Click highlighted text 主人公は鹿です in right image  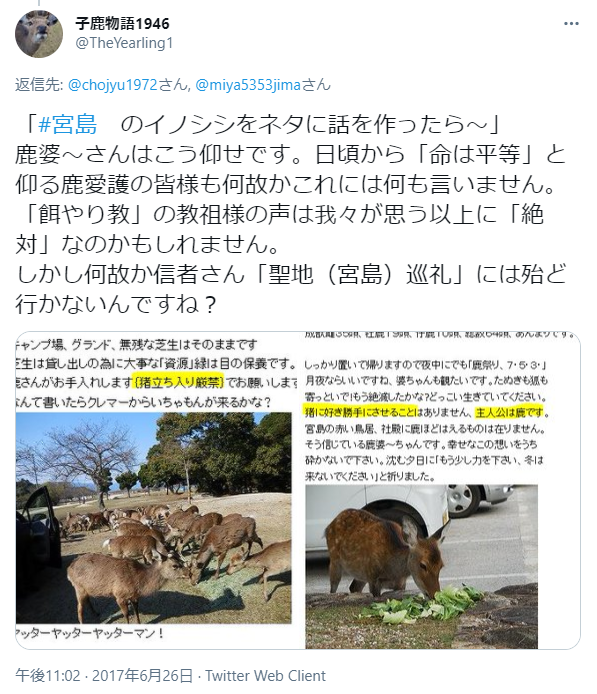[509, 413]
